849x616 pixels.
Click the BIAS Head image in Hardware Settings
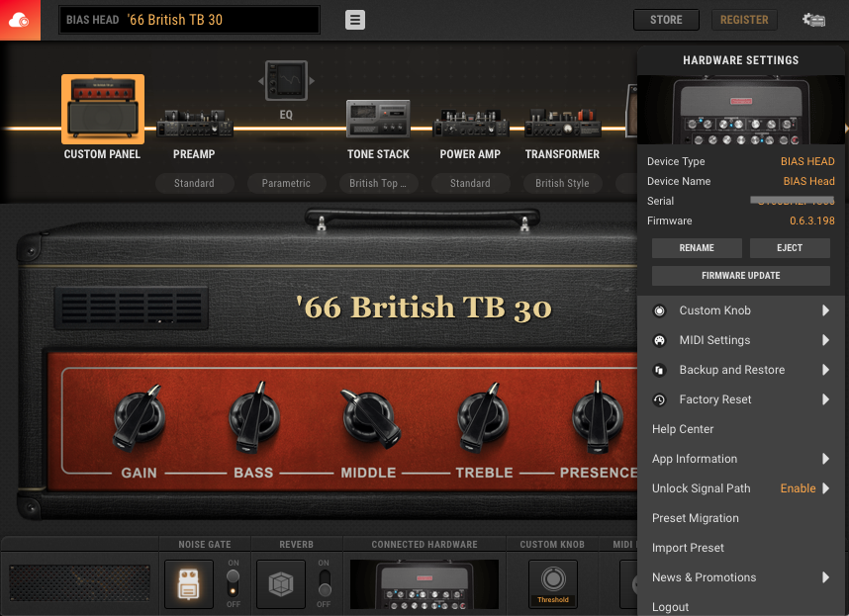pos(741,110)
